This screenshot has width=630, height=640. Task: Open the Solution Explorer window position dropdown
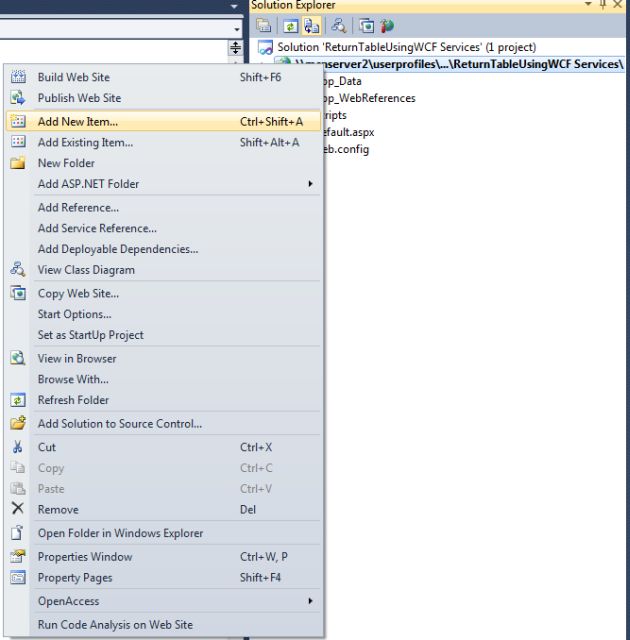588,4
